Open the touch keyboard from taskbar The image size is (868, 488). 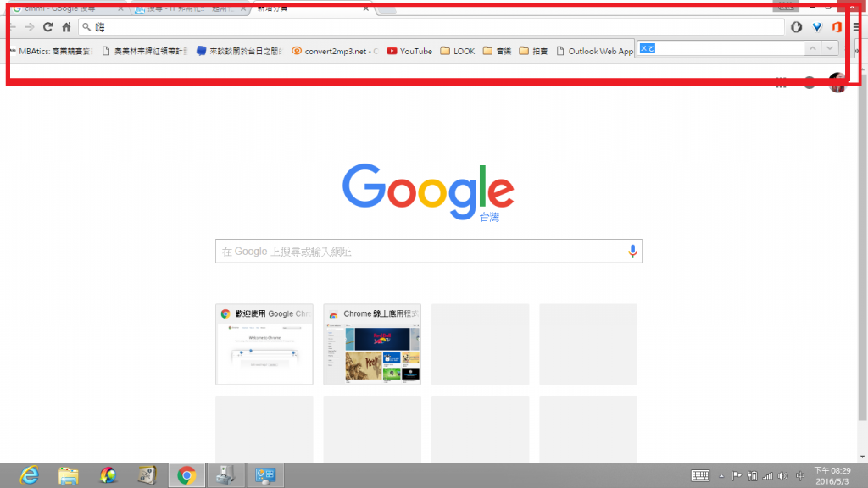point(700,475)
